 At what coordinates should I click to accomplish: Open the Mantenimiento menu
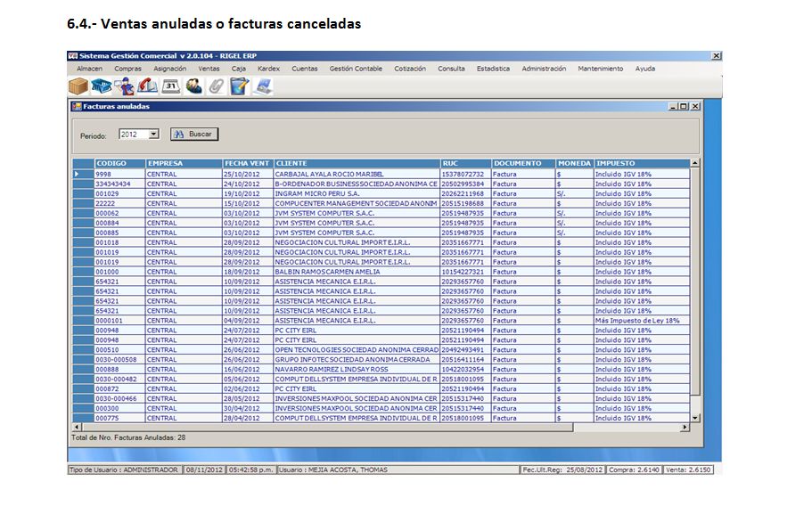600,69
